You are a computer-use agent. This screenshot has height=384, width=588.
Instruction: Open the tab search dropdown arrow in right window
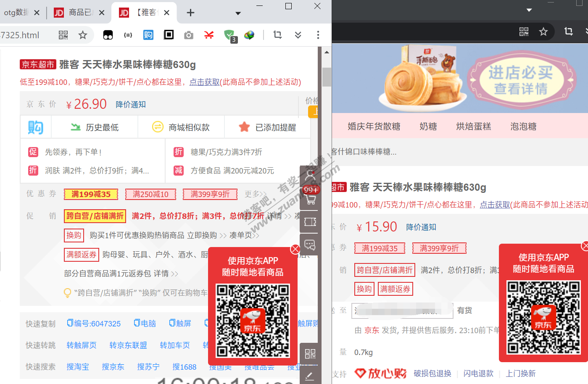coord(529,10)
